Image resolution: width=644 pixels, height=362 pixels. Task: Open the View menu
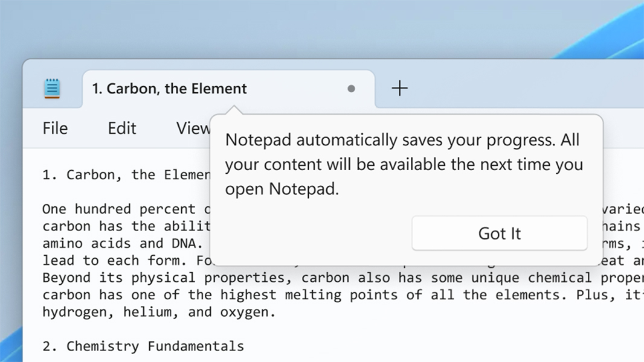(193, 128)
